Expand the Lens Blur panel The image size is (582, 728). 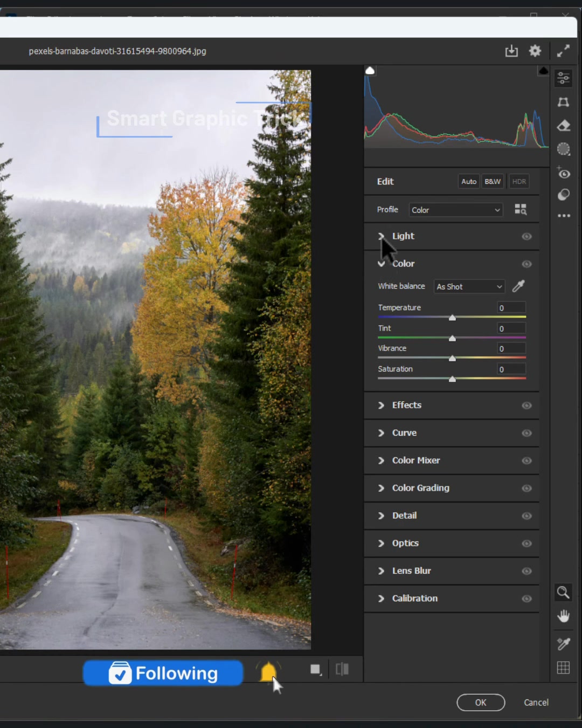click(381, 571)
